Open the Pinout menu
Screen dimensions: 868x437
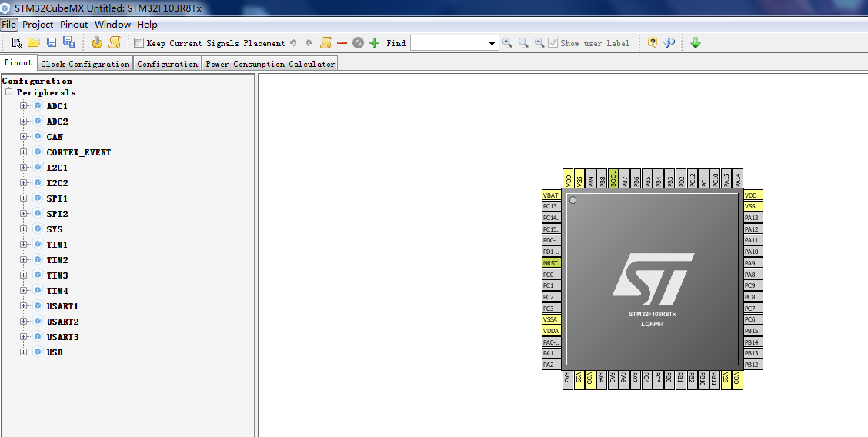[74, 25]
